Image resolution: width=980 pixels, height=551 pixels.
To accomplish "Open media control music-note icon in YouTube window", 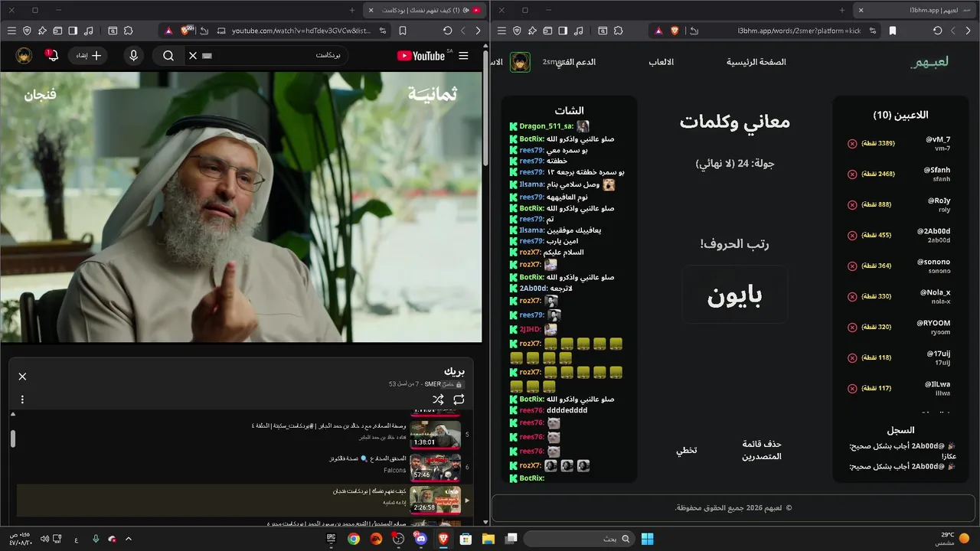I will click(89, 31).
